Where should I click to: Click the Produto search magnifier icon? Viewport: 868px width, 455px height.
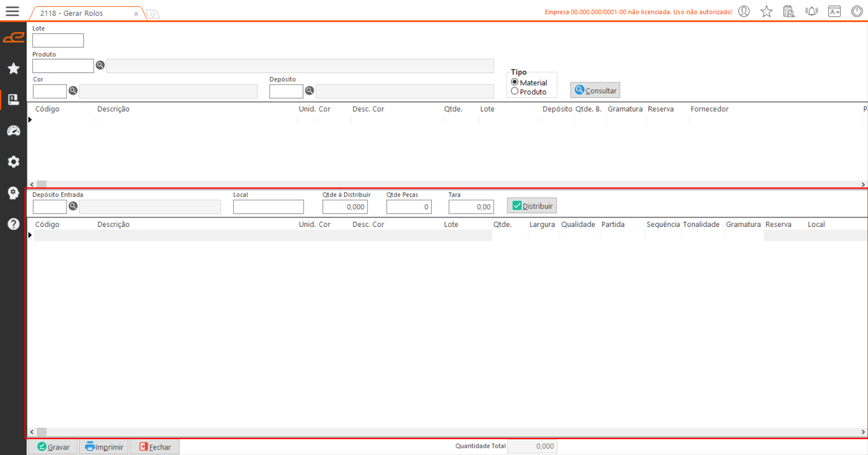point(100,65)
